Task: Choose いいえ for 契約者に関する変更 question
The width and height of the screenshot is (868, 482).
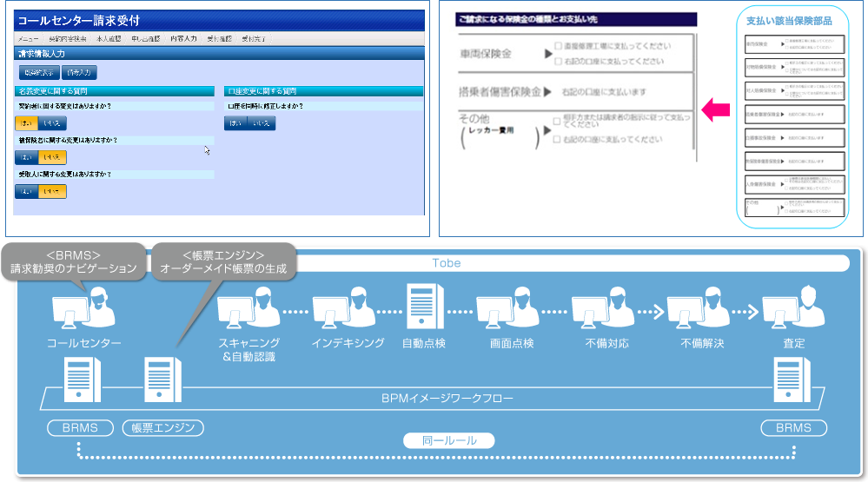Action: pyautogui.click(x=52, y=123)
